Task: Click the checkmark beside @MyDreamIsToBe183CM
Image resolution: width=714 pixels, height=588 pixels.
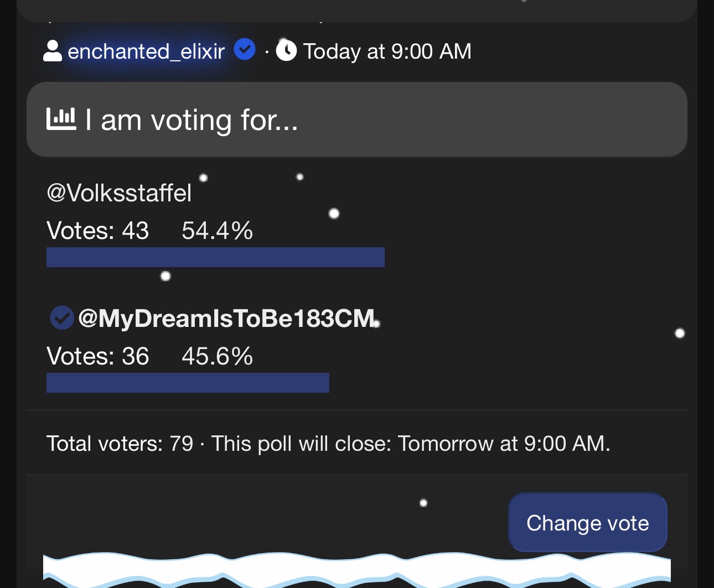Action: (x=62, y=318)
